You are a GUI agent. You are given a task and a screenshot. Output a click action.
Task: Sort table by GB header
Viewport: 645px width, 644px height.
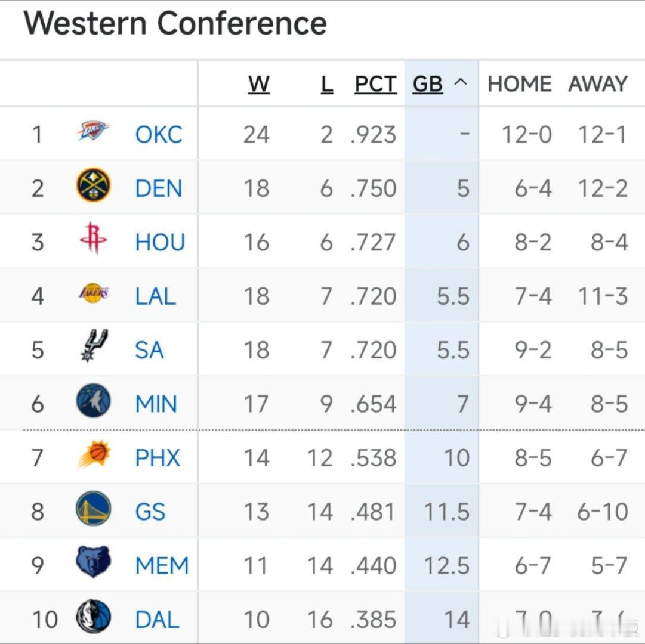coord(427,85)
